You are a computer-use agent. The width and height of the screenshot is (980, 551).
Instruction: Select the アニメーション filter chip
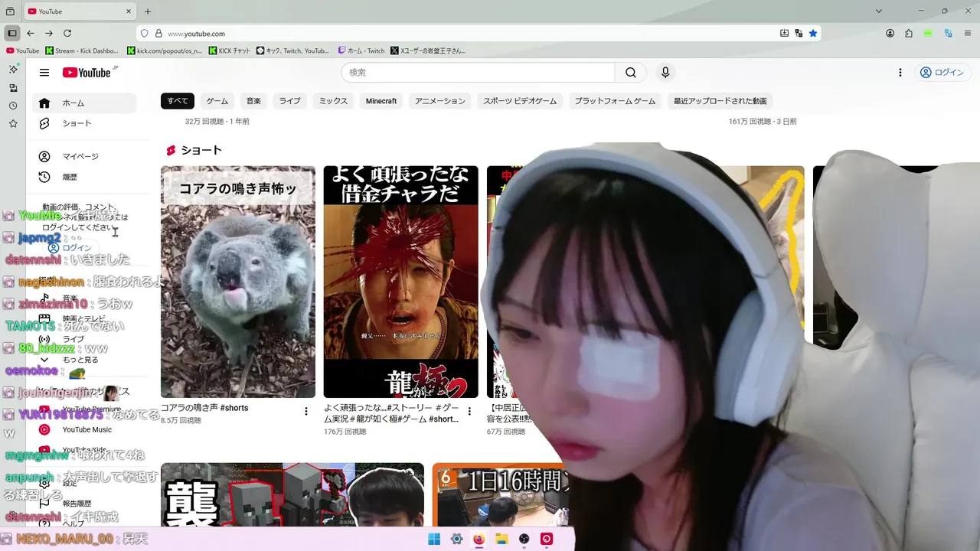440,101
